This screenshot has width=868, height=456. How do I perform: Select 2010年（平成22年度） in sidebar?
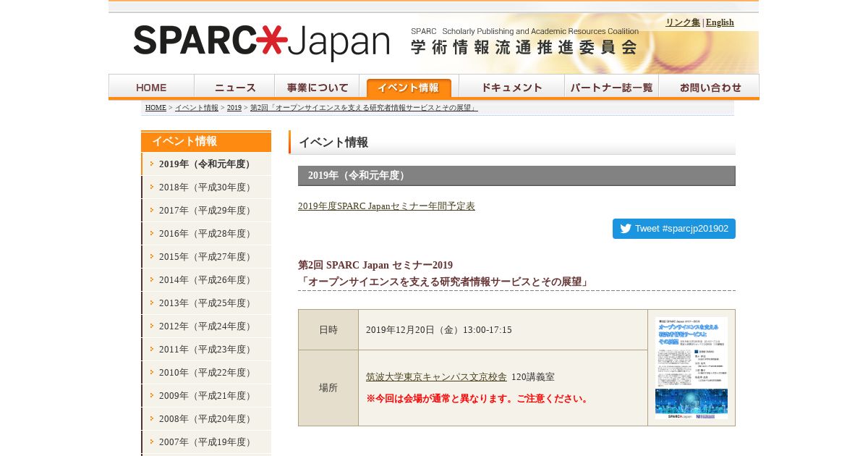click(x=206, y=373)
